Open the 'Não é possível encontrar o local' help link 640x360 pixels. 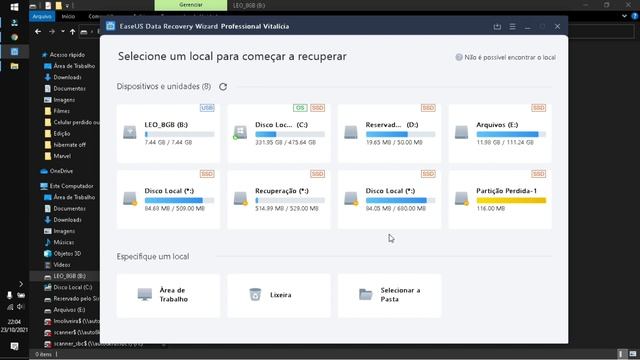(506, 58)
